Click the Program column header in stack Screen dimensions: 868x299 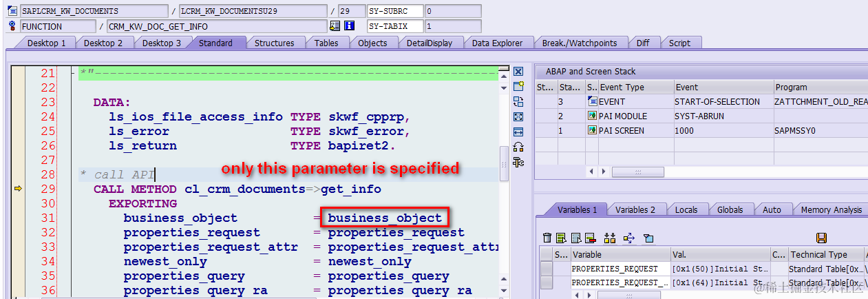(x=820, y=87)
